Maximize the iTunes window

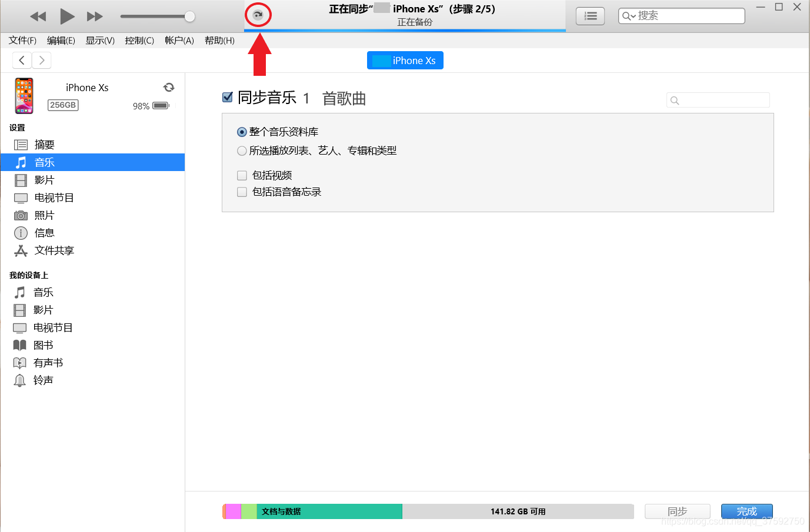tap(779, 7)
